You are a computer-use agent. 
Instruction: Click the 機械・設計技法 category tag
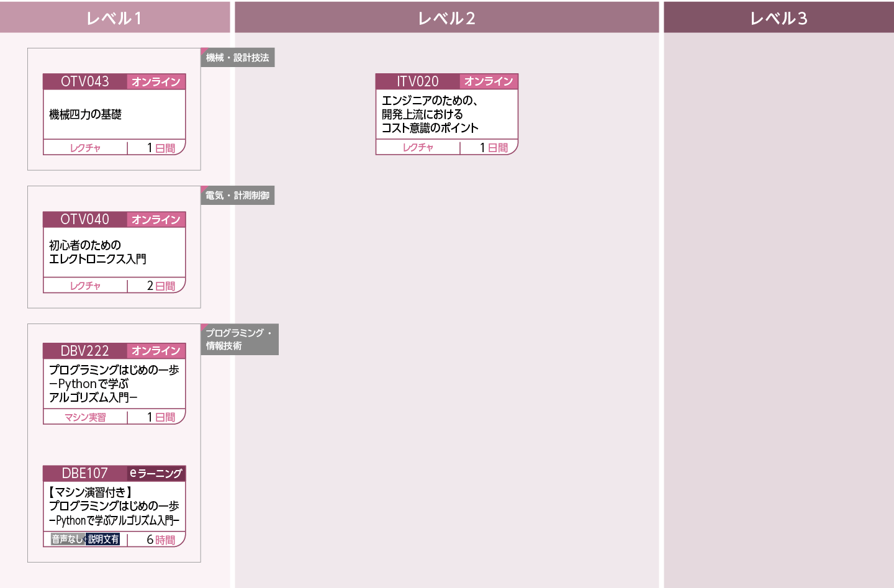pyautogui.click(x=238, y=58)
